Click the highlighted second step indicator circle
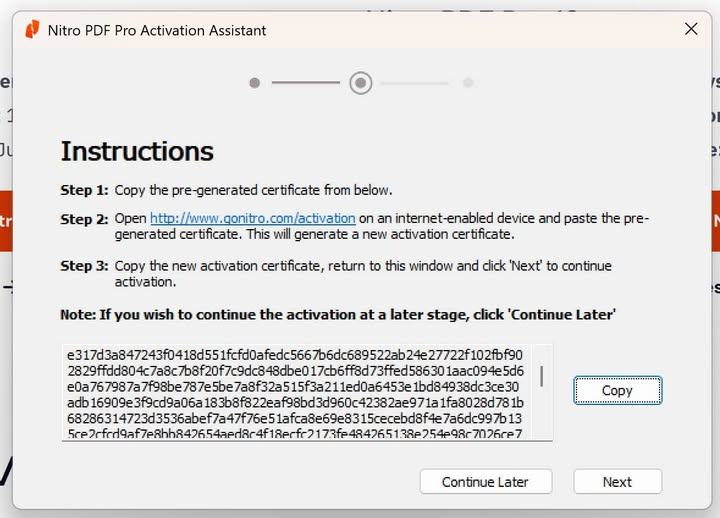This screenshot has width=720, height=518. [x=361, y=83]
